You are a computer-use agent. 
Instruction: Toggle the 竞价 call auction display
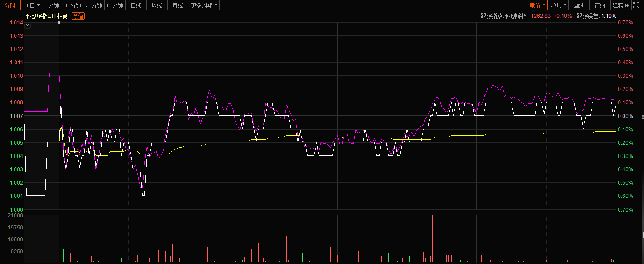[x=536, y=5]
